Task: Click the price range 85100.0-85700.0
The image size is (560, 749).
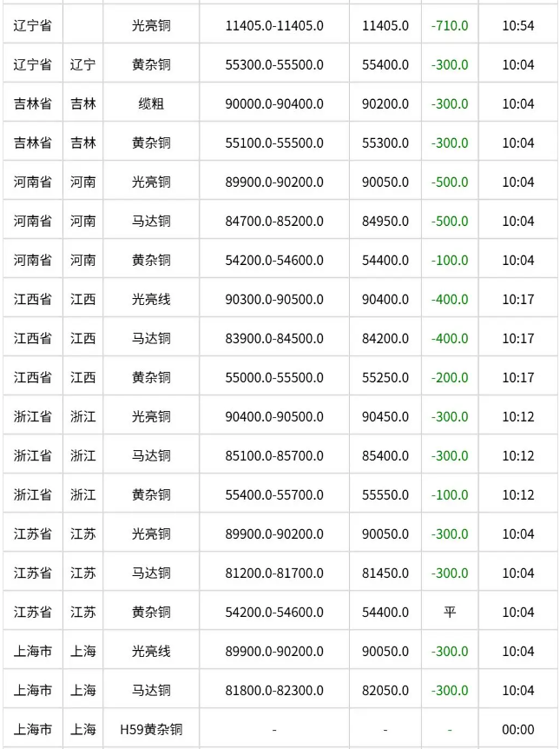Action: 274,456
